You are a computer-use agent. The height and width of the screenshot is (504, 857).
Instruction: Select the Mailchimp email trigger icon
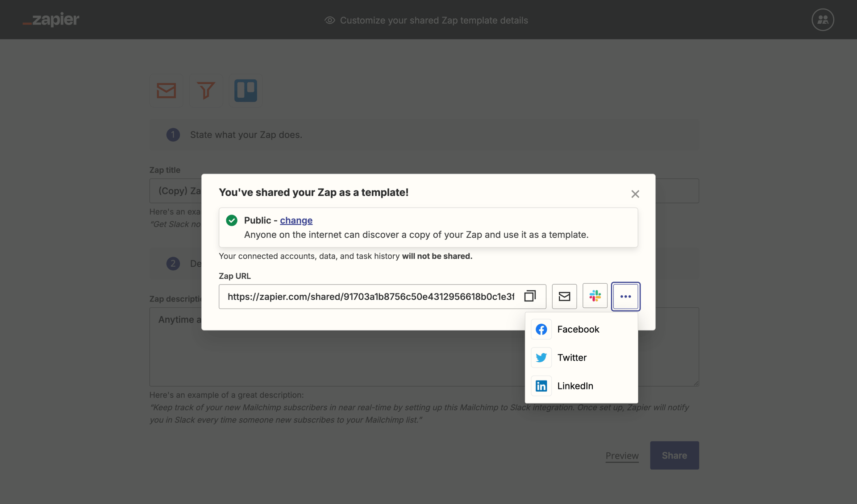coord(166,91)
